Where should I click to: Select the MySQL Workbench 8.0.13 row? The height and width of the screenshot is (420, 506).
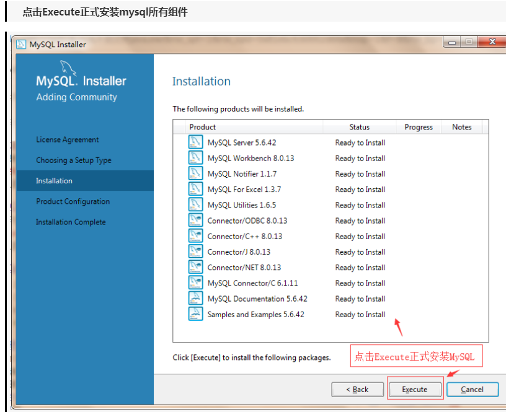click(331, 158)
